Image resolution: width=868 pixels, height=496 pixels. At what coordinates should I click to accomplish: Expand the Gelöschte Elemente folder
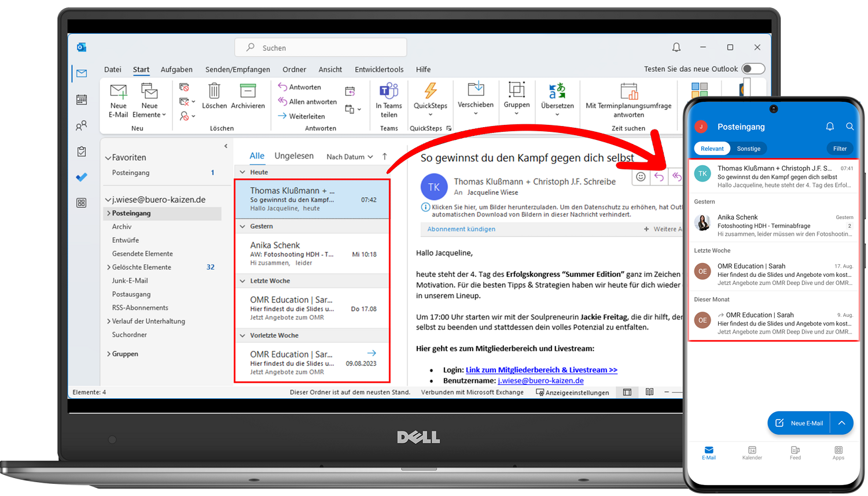[108, 267]
